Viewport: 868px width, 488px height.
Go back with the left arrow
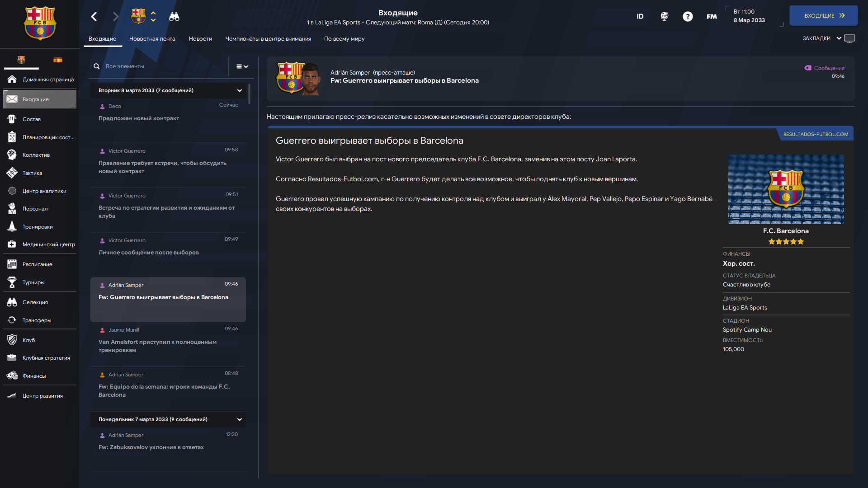click(x=94, y=17)
